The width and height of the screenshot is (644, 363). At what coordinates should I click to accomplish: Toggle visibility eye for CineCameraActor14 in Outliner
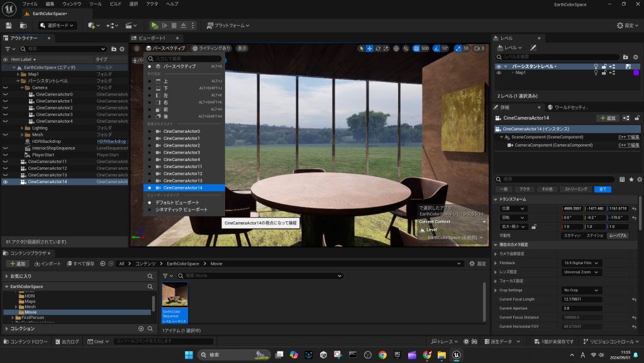(x=6, y=182)
